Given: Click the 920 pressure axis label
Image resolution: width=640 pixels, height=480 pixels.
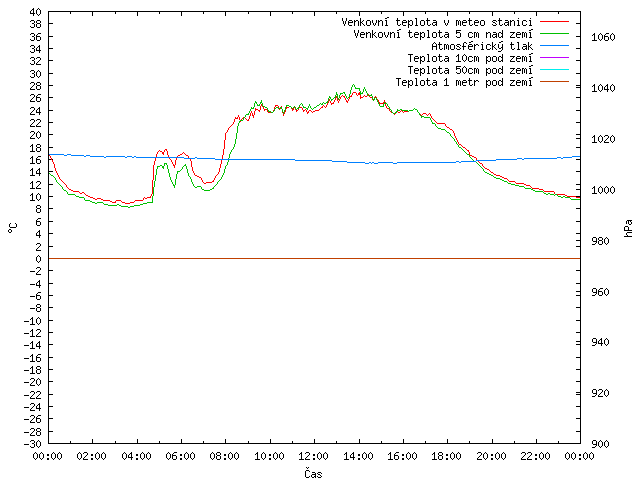Looking at the screenshot, I should click(600, 393).
